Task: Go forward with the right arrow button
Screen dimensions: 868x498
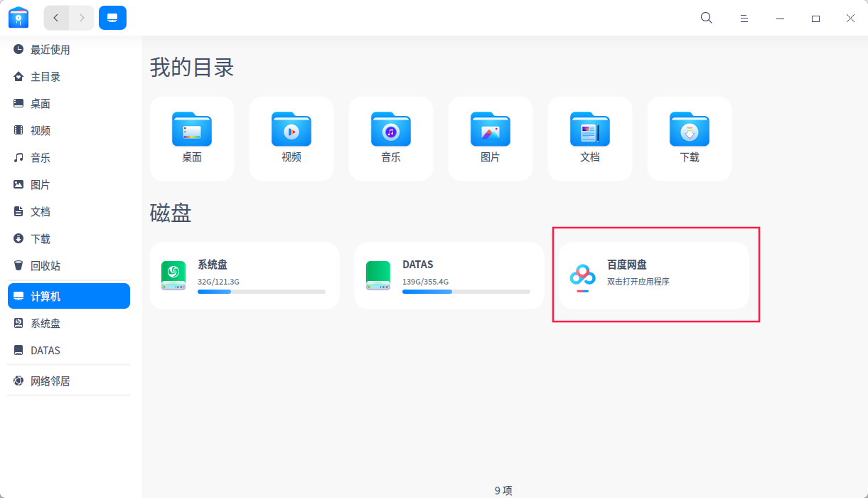Action: tap(82, 18)
